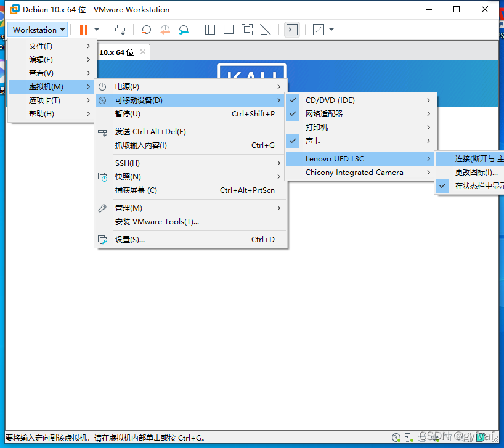Click the wrench icon beside 管理(M)
504x448 pixels.
[102, 208]
